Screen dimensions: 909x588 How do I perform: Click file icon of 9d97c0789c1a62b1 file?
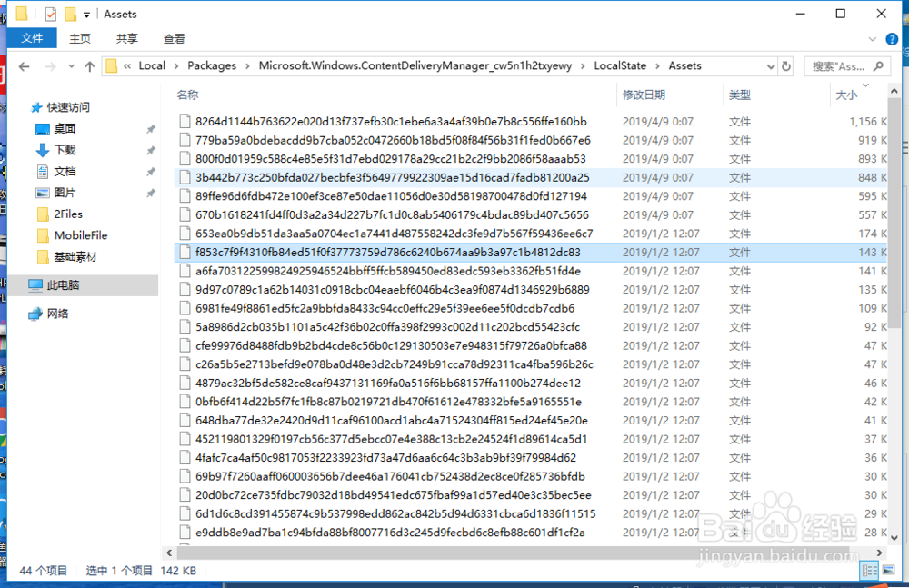(185, 289)
